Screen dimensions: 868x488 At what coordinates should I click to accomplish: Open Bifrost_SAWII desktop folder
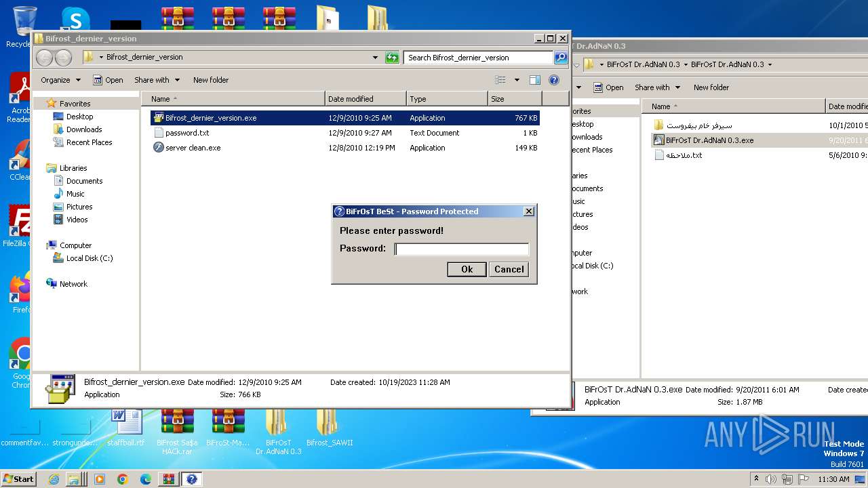[329, 428]
